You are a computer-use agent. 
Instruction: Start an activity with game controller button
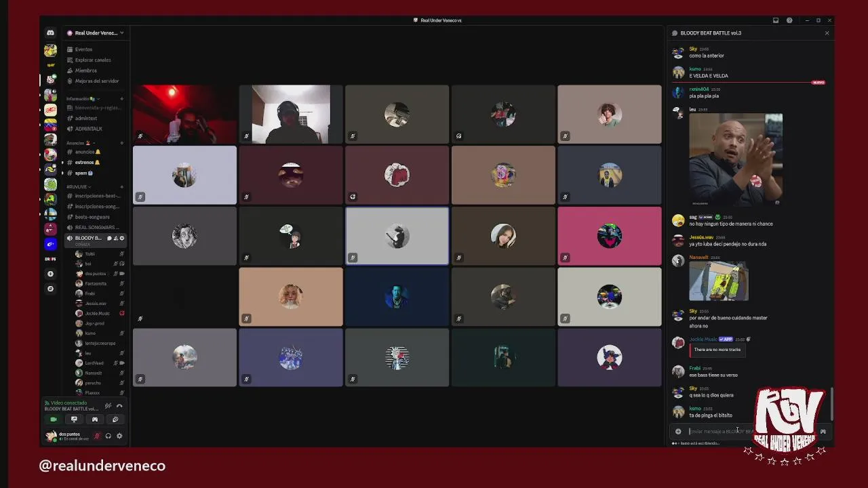pyautogui.click(x=95, y=420)
